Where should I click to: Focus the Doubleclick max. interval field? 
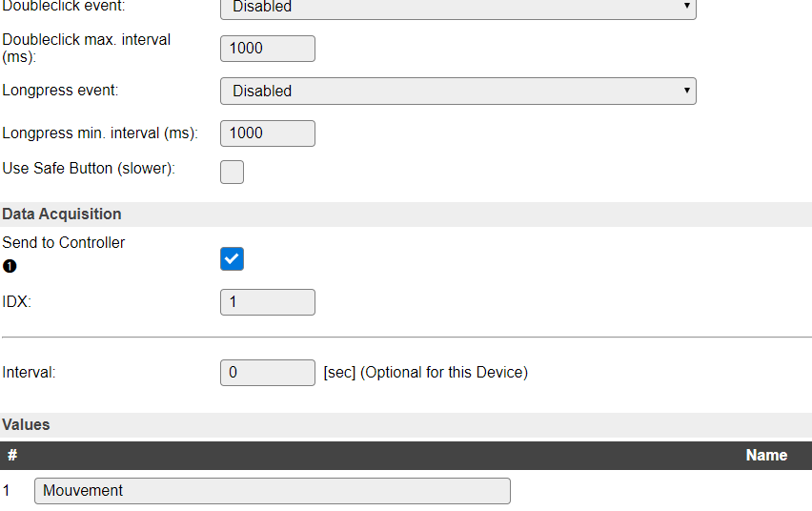pos(267,49)
